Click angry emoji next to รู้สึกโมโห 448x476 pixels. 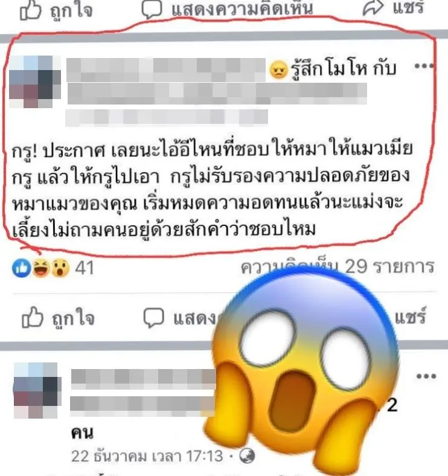point(278,70)
